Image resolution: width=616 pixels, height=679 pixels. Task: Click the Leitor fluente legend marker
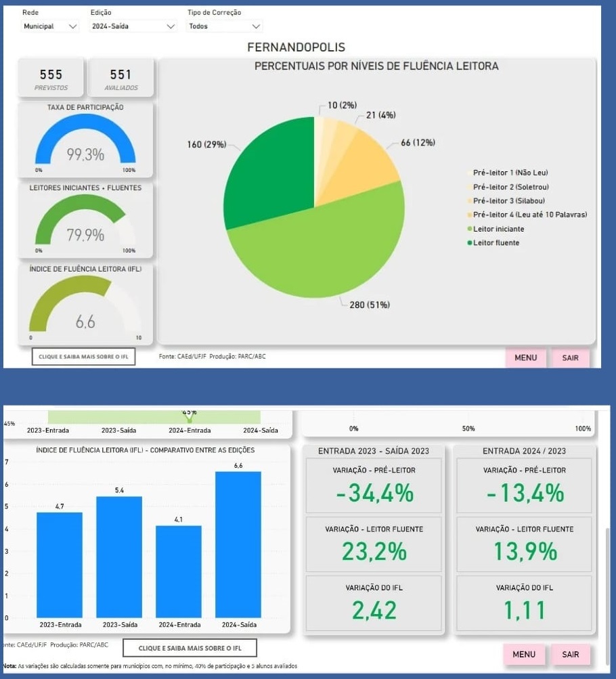(469, 243)
